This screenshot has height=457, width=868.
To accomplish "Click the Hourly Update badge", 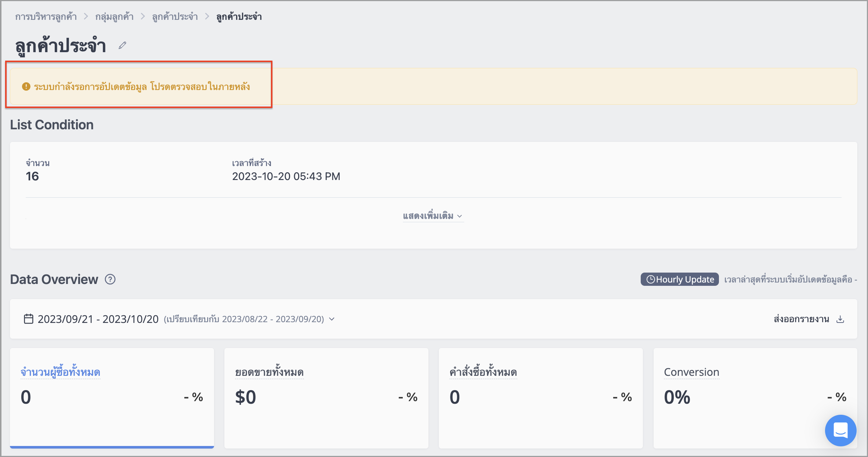I will [x=680, y=279].
